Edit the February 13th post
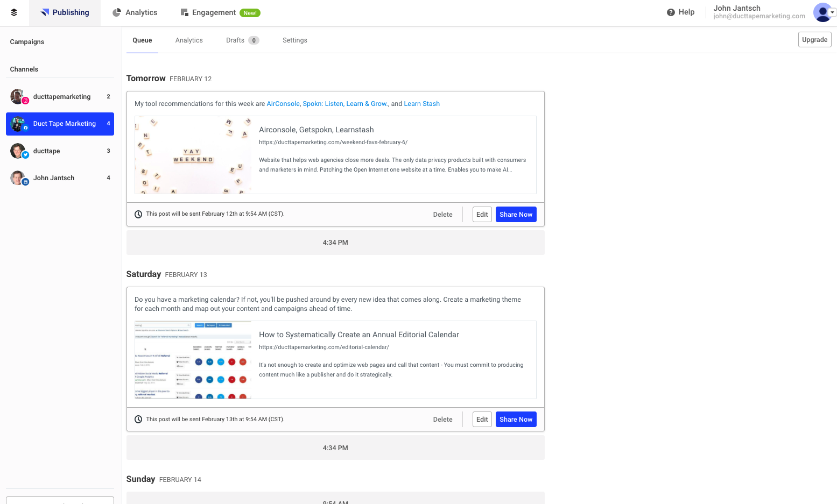 (482, 420)
